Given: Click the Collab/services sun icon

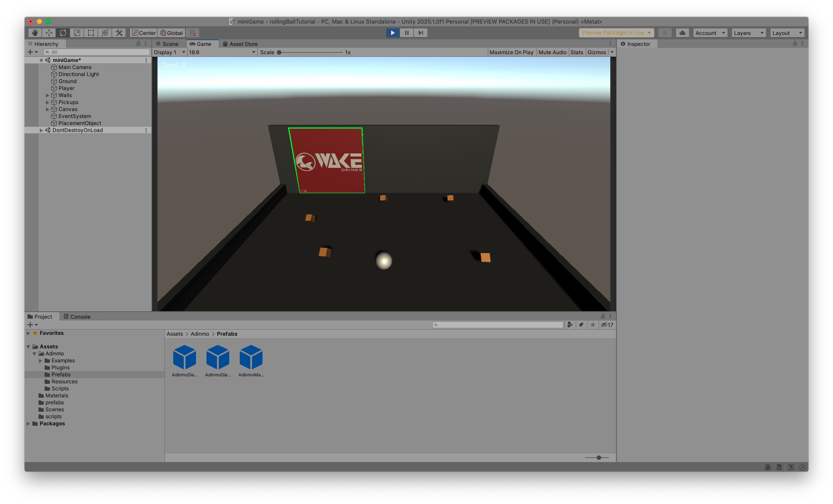Looking at the screenshot, I should click(665, 33).
